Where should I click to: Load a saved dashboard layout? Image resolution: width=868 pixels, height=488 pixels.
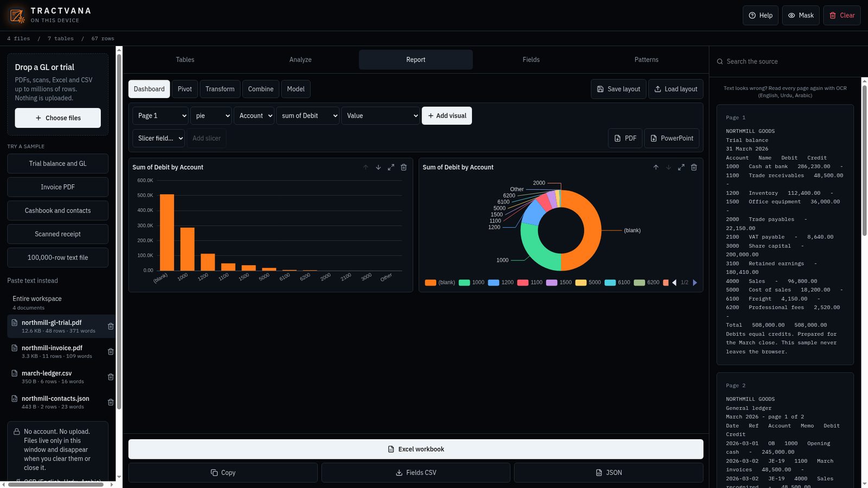point(676,89)
